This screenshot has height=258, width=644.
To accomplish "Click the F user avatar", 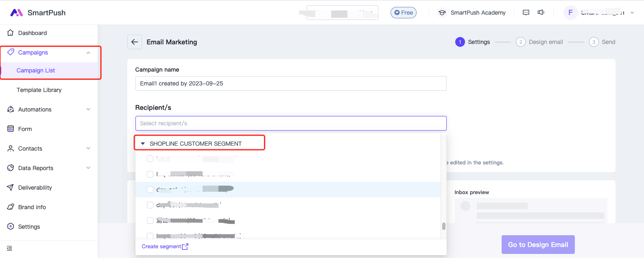I will [570, 13].
